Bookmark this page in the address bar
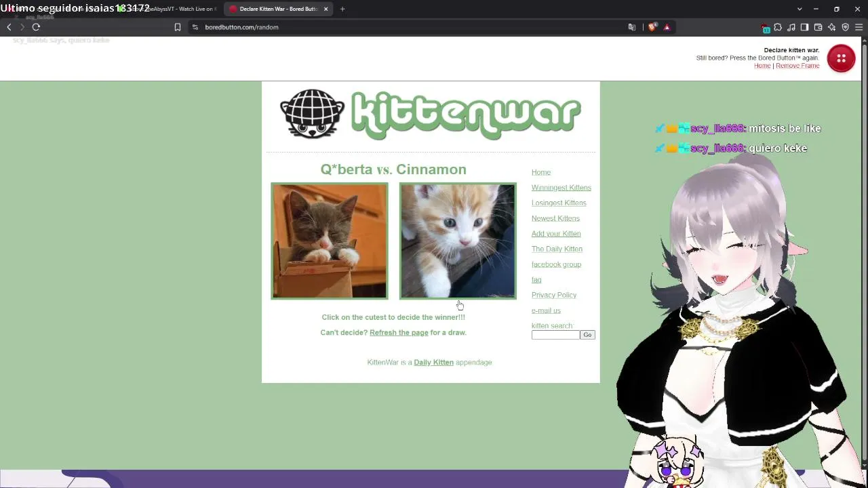Image resolution: width=868 pixels, height=488 pixels. tap(178, 27)
